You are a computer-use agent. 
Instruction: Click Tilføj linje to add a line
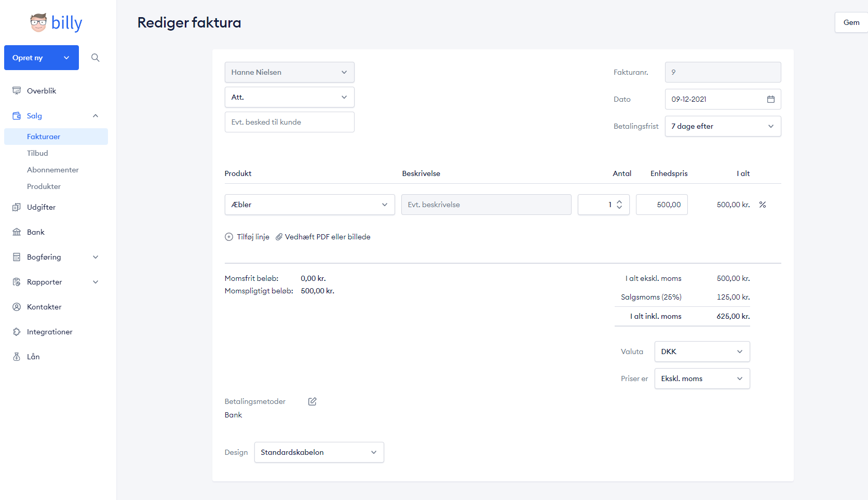tap(253, 237)
